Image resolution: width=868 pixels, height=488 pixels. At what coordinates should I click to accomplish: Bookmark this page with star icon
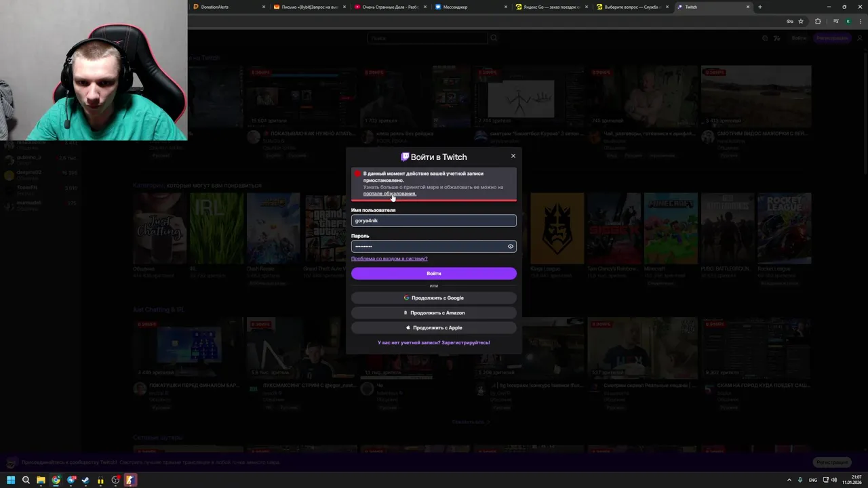click(800, 21)
